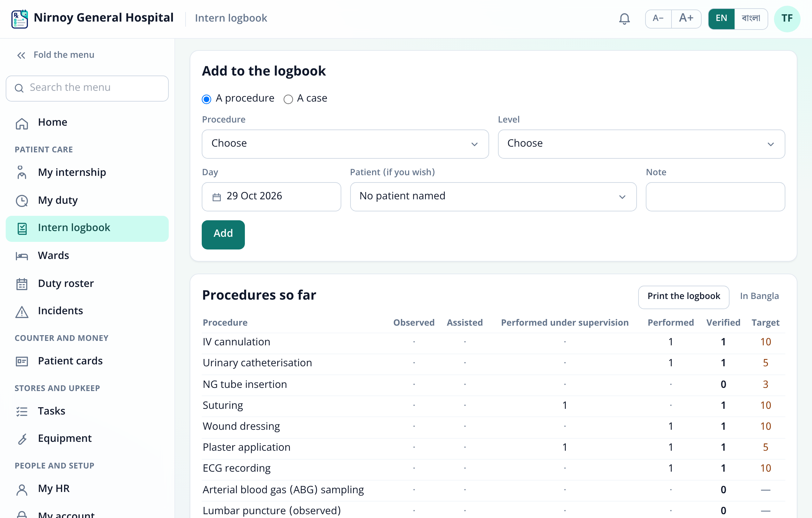
Task: Open the Level dropdown
Action: pyautogui.click(x=641, y=144)
